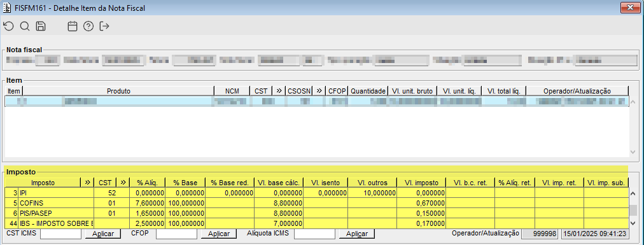
Task: Click the Vl. outros column header
Action: pos(372,183)
